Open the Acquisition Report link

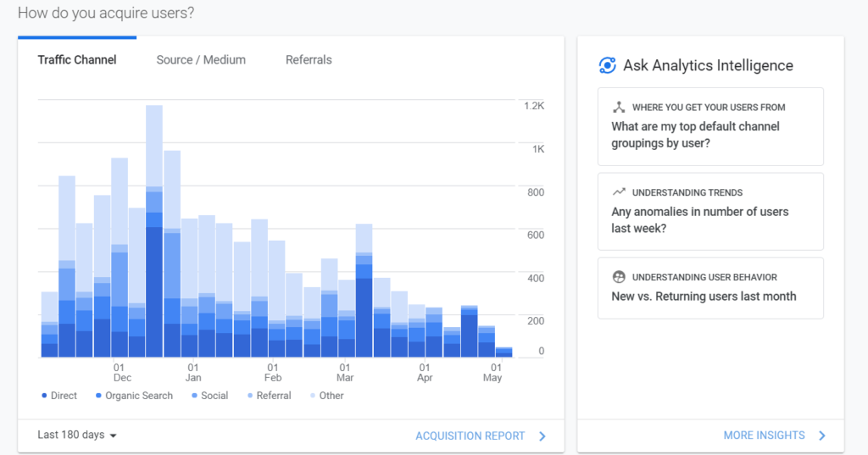pos(470,436)
